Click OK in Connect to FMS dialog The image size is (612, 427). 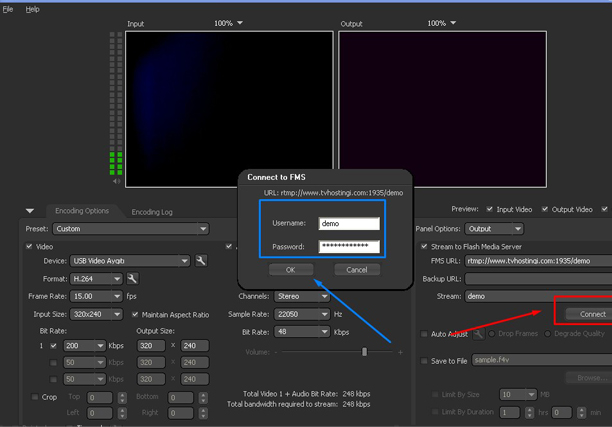coord(291,270)
